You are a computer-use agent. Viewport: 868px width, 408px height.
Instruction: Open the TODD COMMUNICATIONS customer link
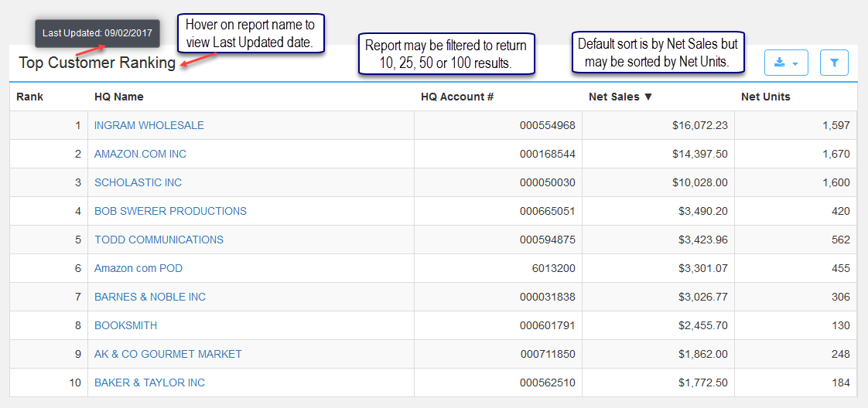click(159, 240)
